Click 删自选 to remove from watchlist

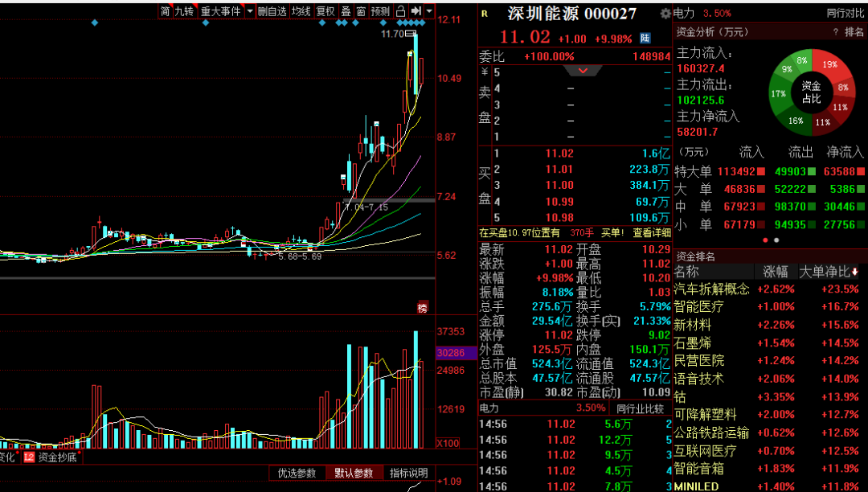(272, 11)
